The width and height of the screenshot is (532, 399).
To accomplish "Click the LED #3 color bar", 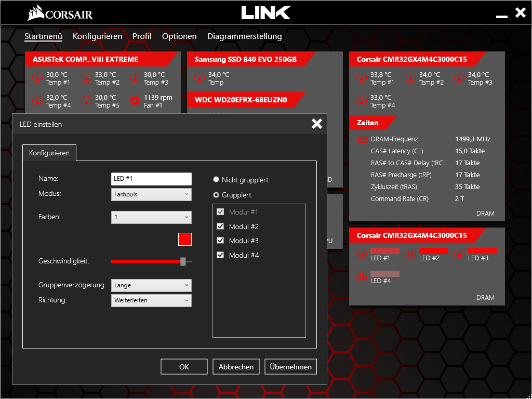I will point(483,251).
